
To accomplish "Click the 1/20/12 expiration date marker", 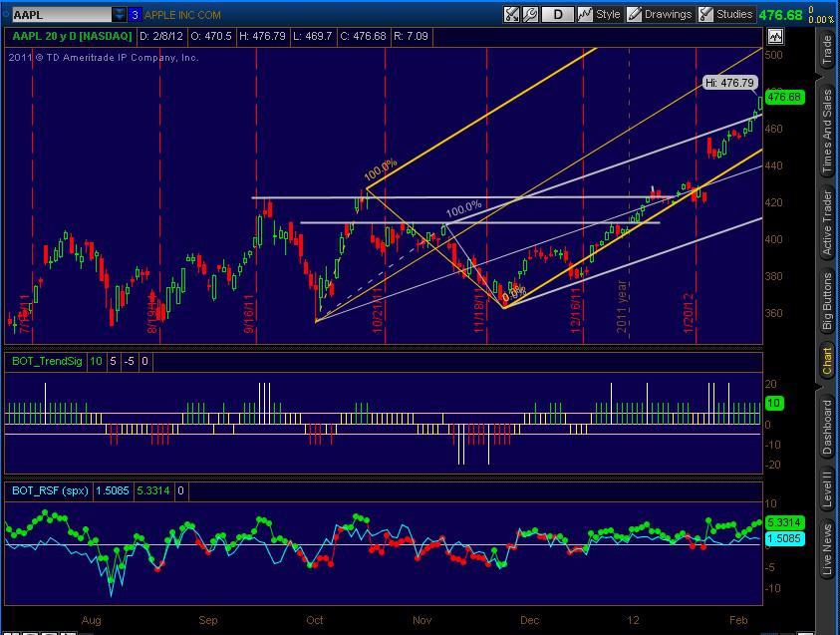I will pos(689,313).
